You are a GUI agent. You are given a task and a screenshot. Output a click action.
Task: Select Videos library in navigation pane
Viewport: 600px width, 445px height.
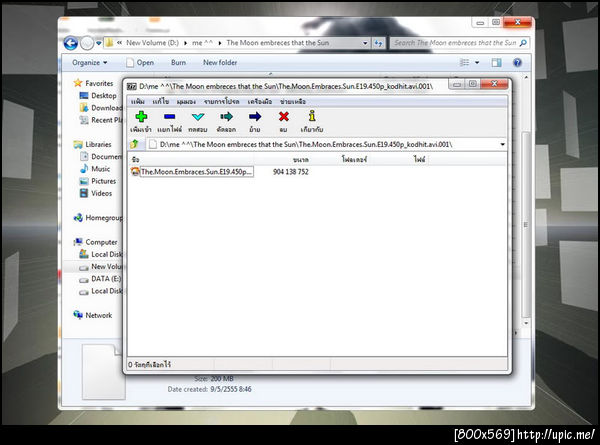96,193
